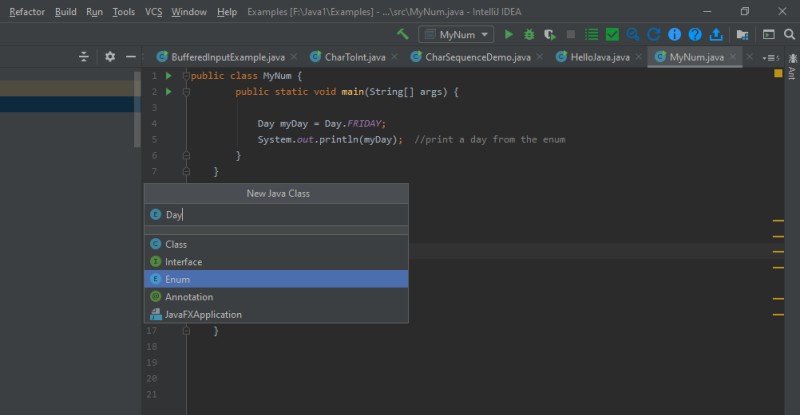Click the green list icon in the toolbar
The image size is (800, 415).
(591, 34)
